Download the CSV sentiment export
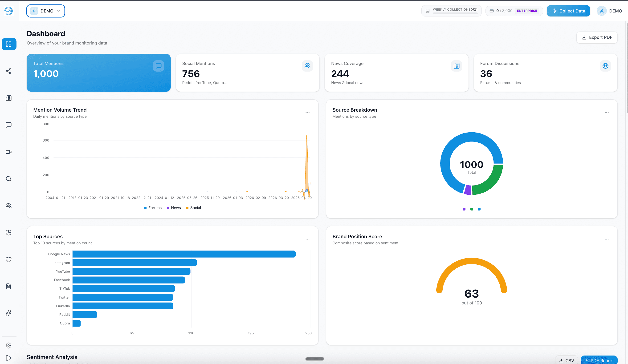Image resolution: width=628 pixels, height=364 pixels. [x=567, y=360]
